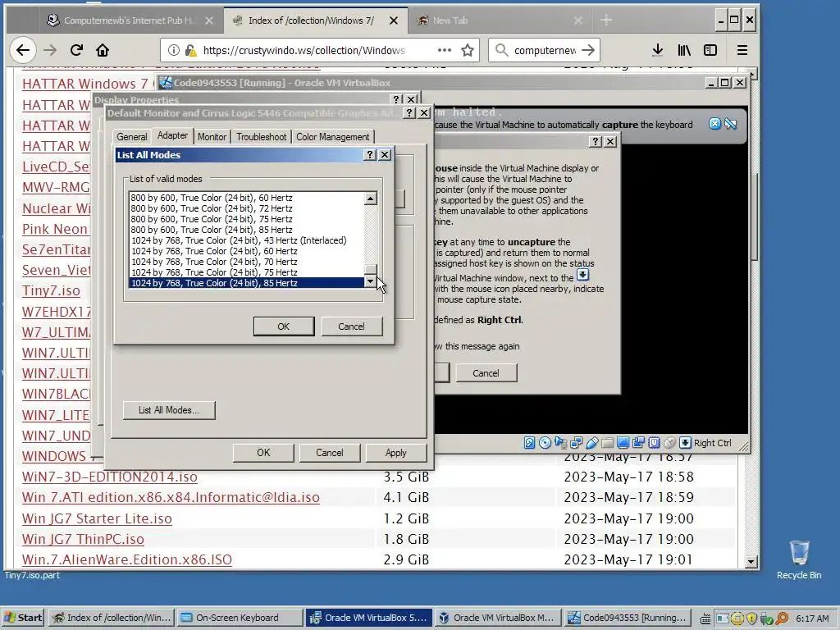Toggle the Firefox sidebar icon
840x630 pixels.
[710, 50]
